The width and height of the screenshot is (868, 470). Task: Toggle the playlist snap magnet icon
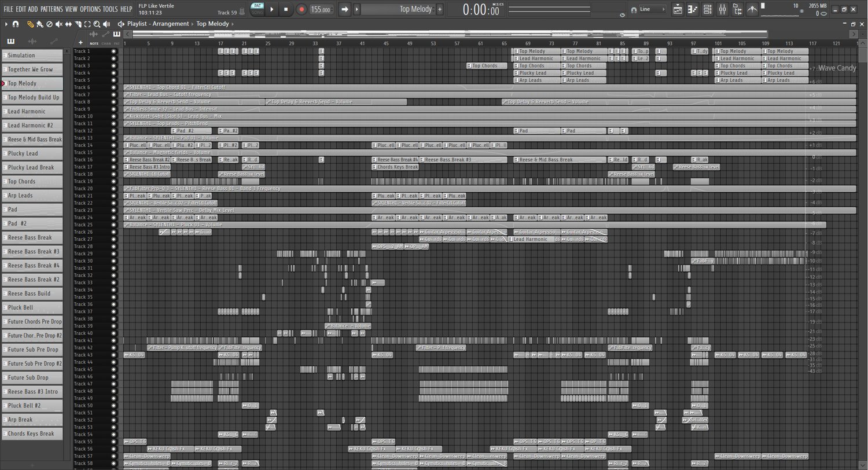(16, 24)
